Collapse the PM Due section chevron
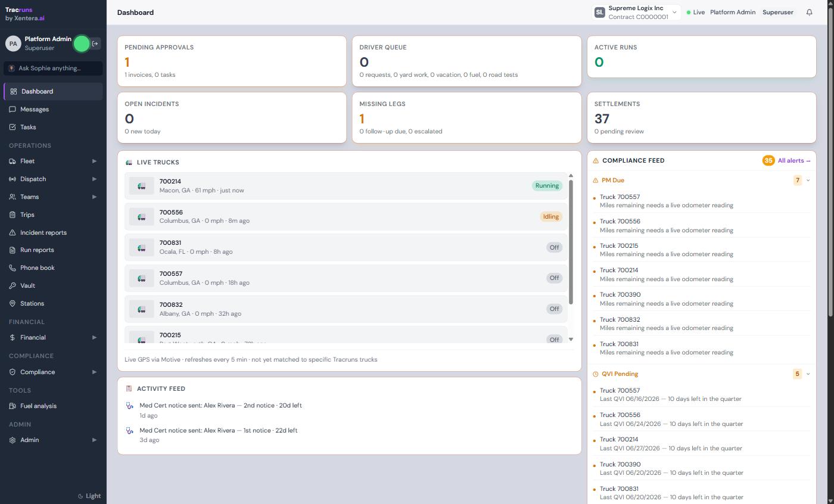Viewport: 834px width, 504px height. point(808,181)
